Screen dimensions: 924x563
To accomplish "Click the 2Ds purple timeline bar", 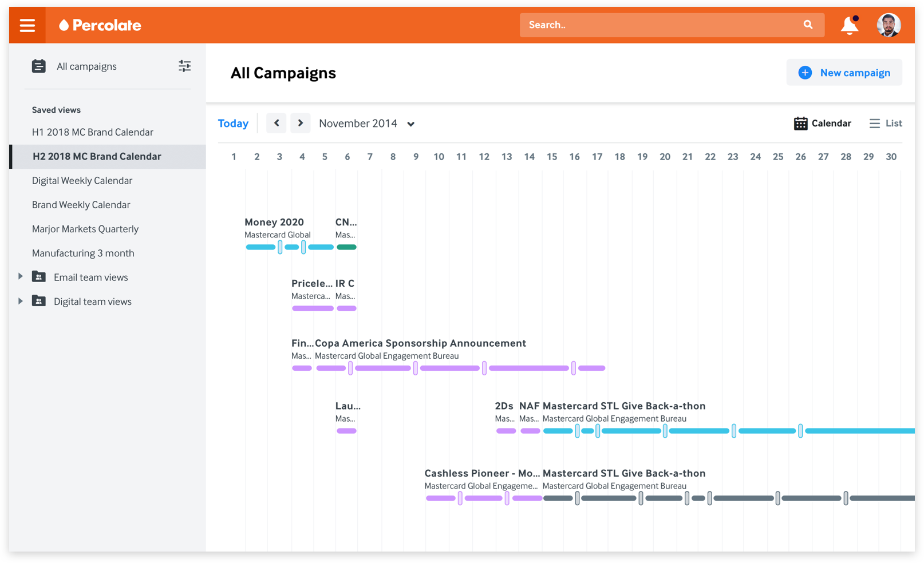I will pos(506,431).
